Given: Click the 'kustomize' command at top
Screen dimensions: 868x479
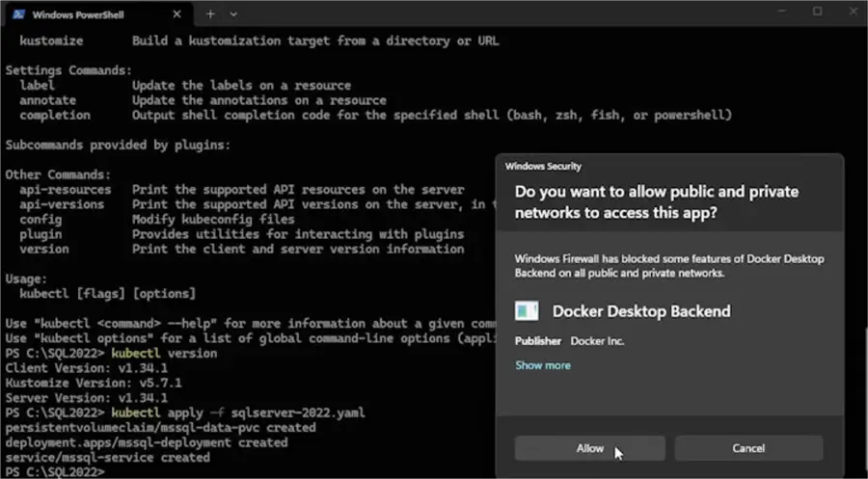Looking at the screenshot, I should point(51,40).
